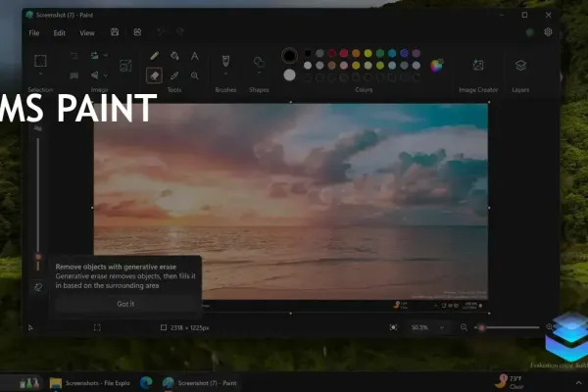Pick the orange color swatch
Screen dimensions: 588x392
pyautogui.click(x=356, y=53)
